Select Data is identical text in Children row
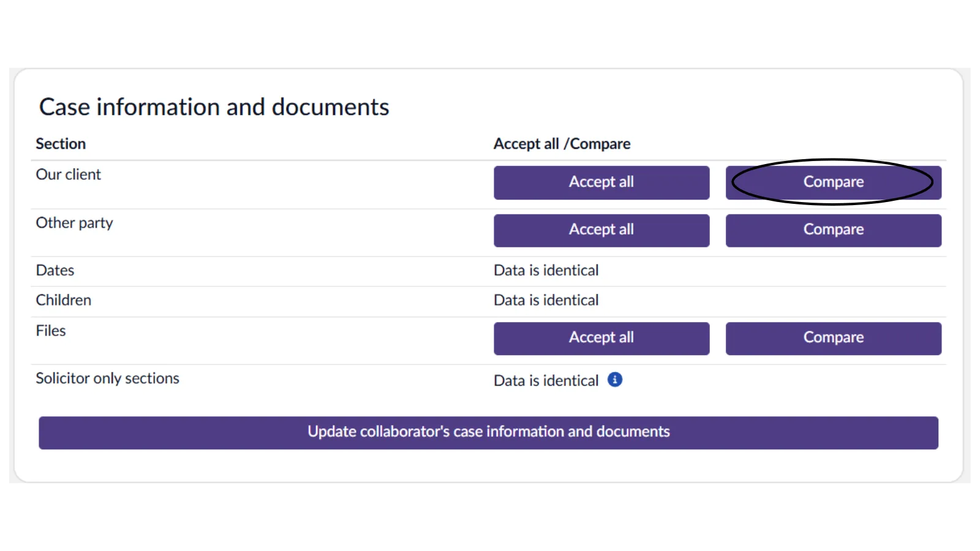The image size is (980, 551). coord(546,301)
